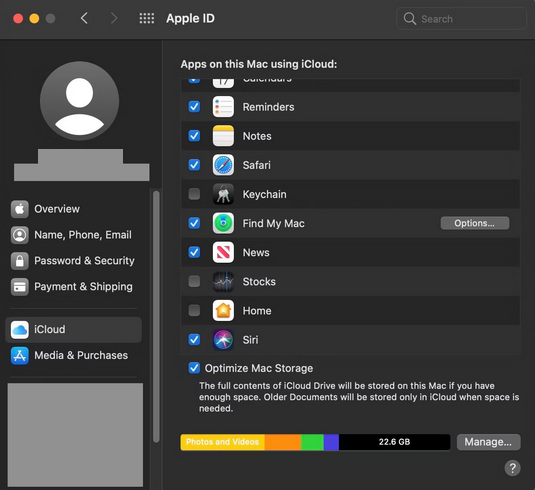Go forward with the right chevron
The image size is (535, 490).
(114, 18)
